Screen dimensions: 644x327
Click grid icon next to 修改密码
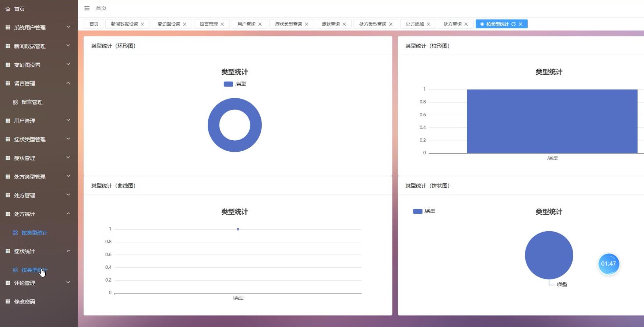click(8, 302)
